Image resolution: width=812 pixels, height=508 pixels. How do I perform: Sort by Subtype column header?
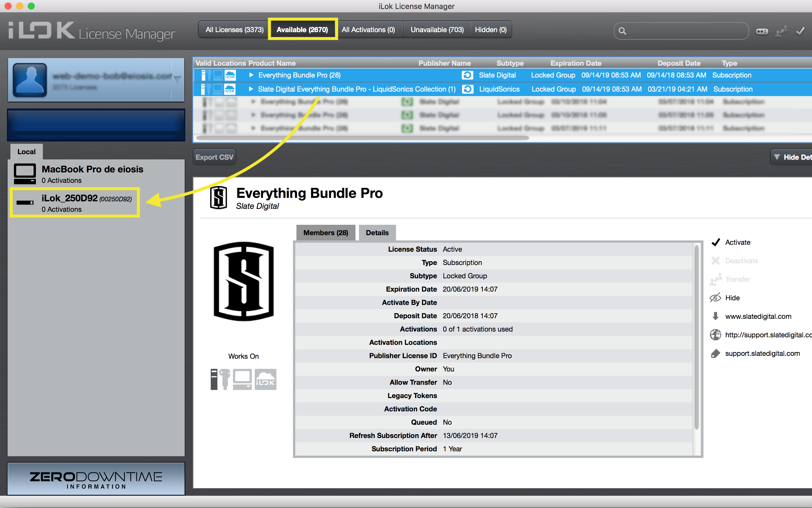click(510, 63)
